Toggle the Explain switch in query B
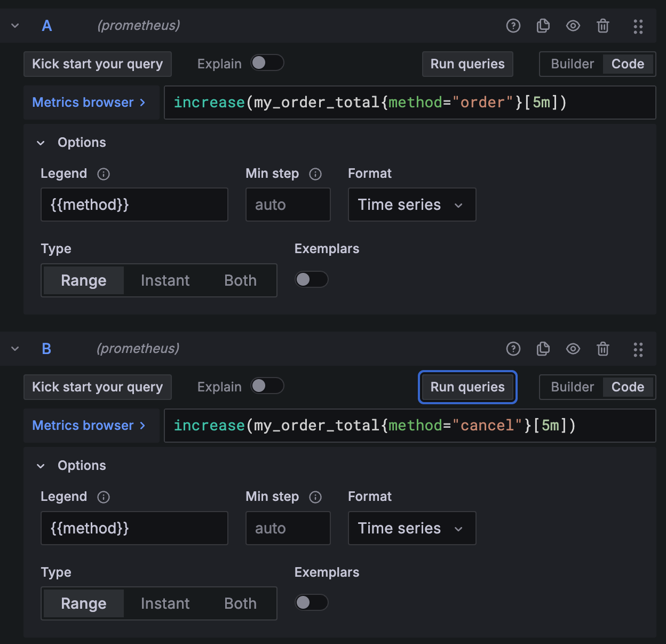Viewport: 666px width, 644px height. coord(267,386)
